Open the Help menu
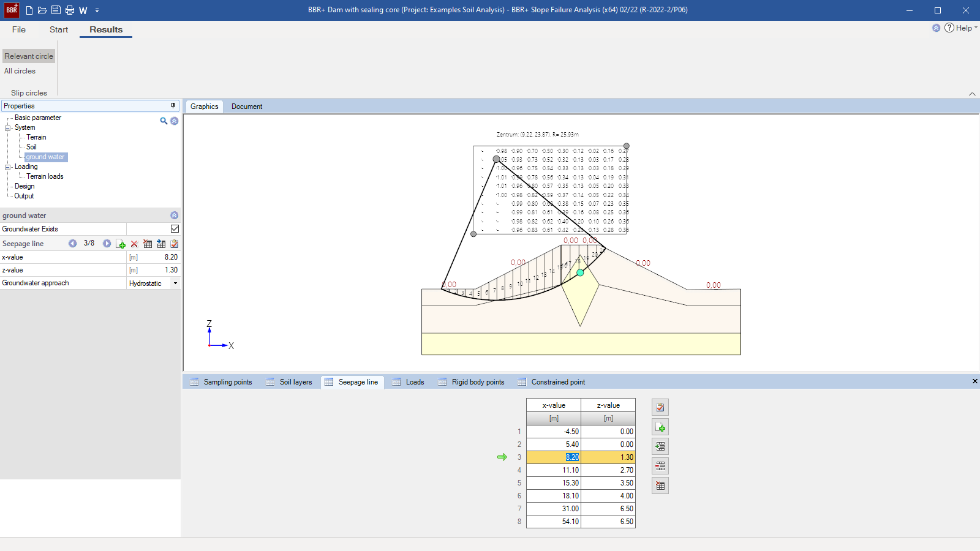The width and height of the screenshot is (980, 551). pyautogui.click(x=961, y=28)
